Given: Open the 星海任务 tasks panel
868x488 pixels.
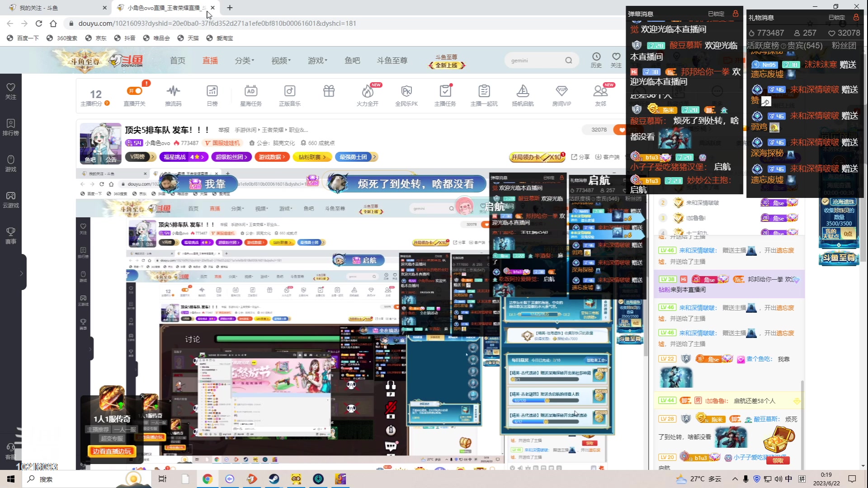Looking at the screenshot, I should coord(251,95).
